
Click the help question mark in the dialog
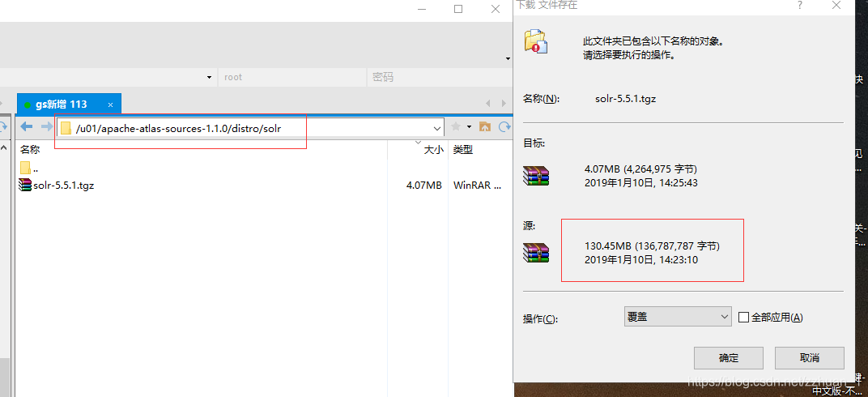(800, 5)
